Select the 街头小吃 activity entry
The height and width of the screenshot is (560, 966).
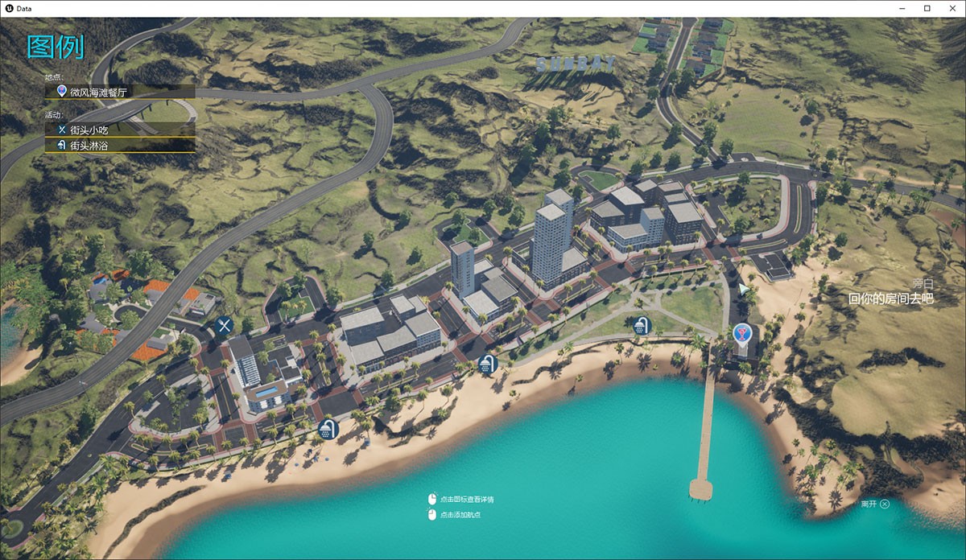click(89, 129)
